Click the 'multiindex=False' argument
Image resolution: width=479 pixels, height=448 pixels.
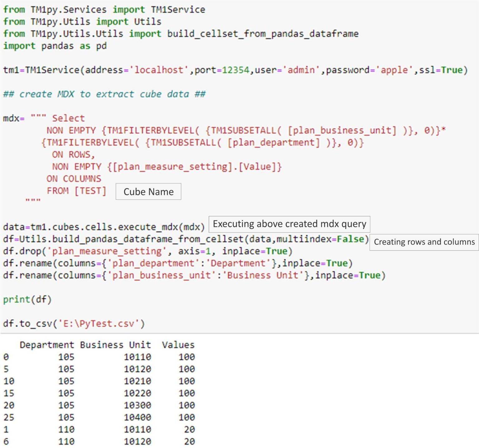(320, 239)
